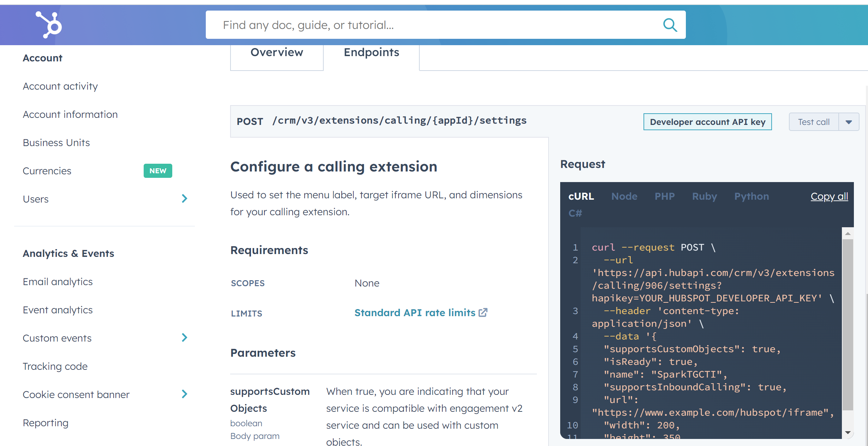This screenshot has height=446, width=868.
Task: Click the code panel scroll-down arrow
Action: (x=848, y=433)
